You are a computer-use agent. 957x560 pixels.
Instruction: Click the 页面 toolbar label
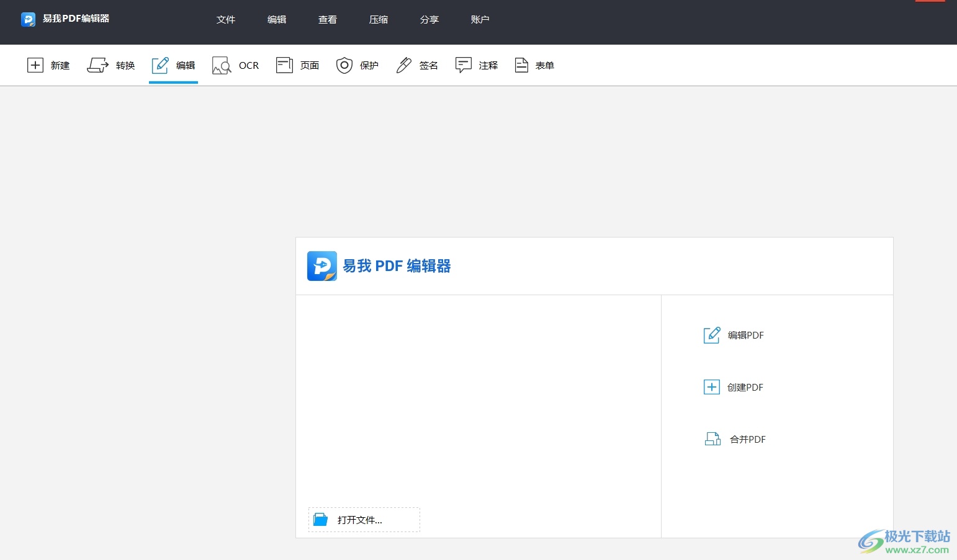(x=310, y=65)
